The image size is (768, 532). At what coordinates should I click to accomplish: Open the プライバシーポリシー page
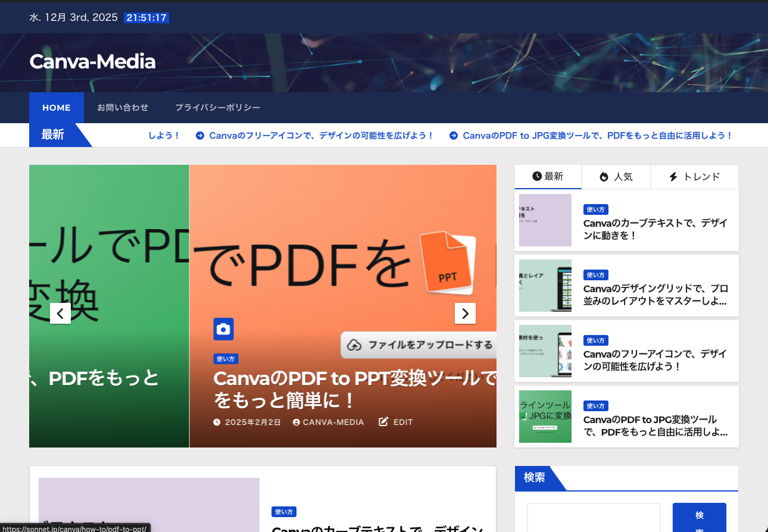(217, 108)
